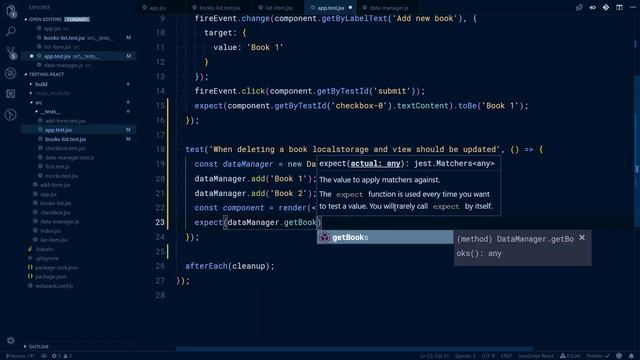Click the Spaces indentation status item
The height and width of the screenshot is (360, 640).
pyautogui.click(x=465, y=356)
